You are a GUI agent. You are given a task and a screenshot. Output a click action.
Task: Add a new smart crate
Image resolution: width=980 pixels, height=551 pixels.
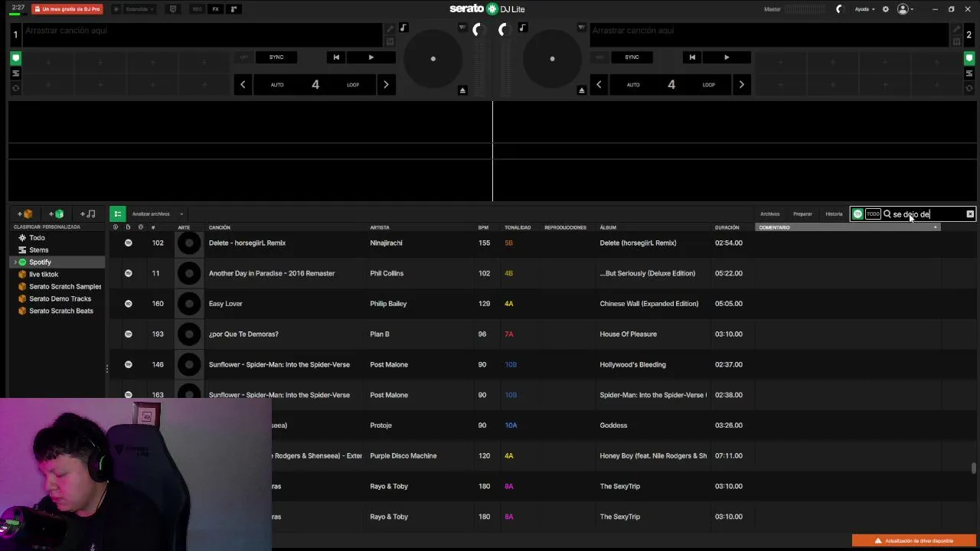click(x=56, y=214)
